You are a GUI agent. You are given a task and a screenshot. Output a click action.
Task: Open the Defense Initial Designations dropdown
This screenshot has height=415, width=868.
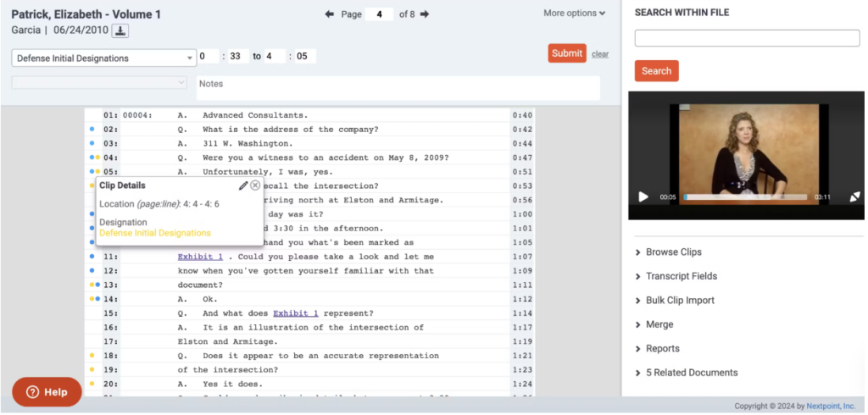pyautogui.click(x=104, y=58)
